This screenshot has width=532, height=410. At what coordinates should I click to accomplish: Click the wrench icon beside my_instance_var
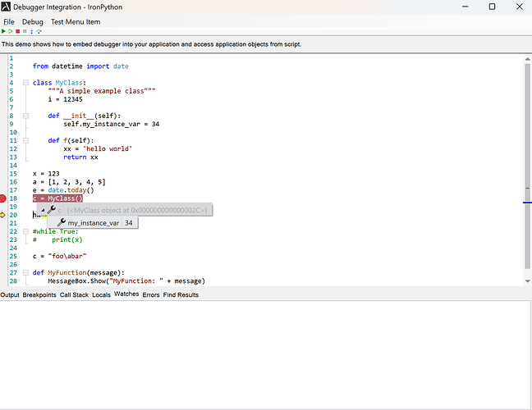click(x=62, y=222)
